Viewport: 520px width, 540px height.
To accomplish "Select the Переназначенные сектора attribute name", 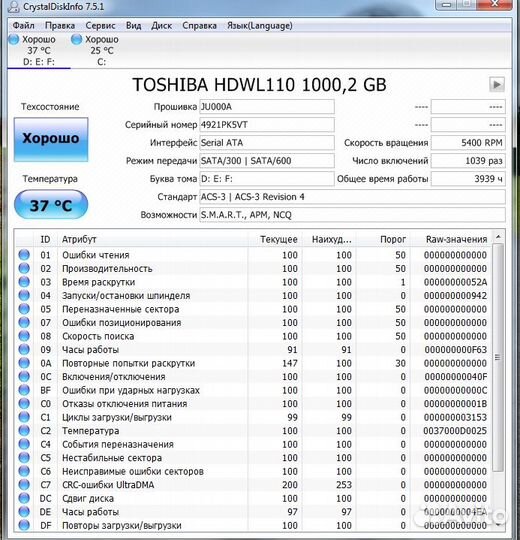I will pyautogui.click(x=121, y=309).
